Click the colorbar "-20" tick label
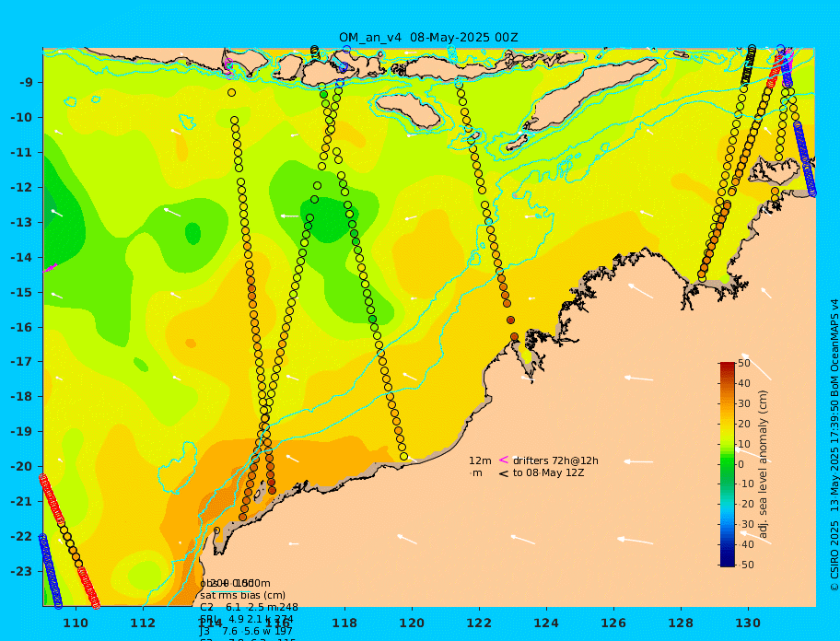 coord(745,505)
